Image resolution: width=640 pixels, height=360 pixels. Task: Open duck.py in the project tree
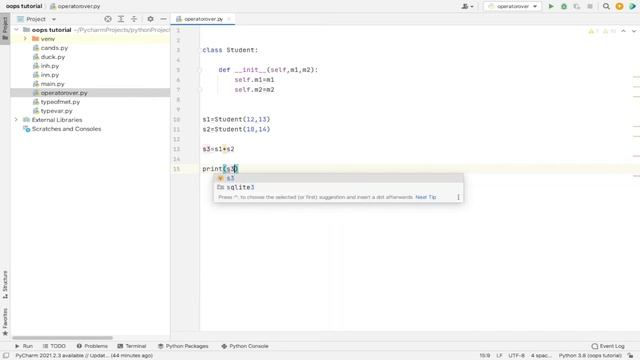pyautogui.click(x=53, y=57)
